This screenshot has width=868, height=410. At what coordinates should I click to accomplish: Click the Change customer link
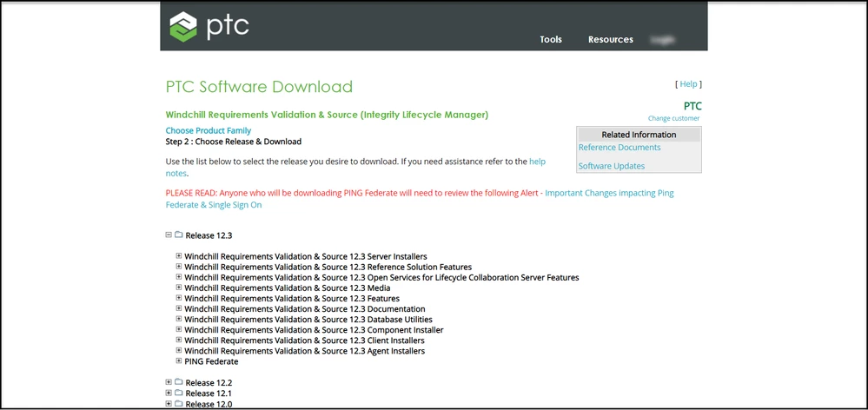coord(673,118)
